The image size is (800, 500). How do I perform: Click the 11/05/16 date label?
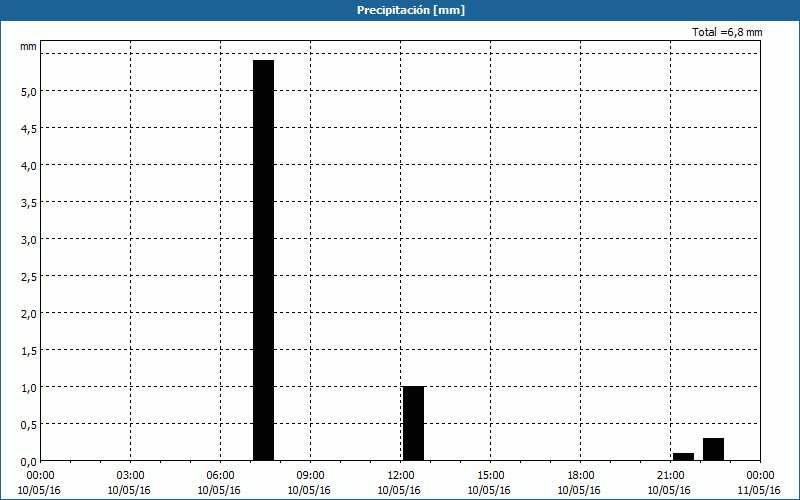point(759,490)
